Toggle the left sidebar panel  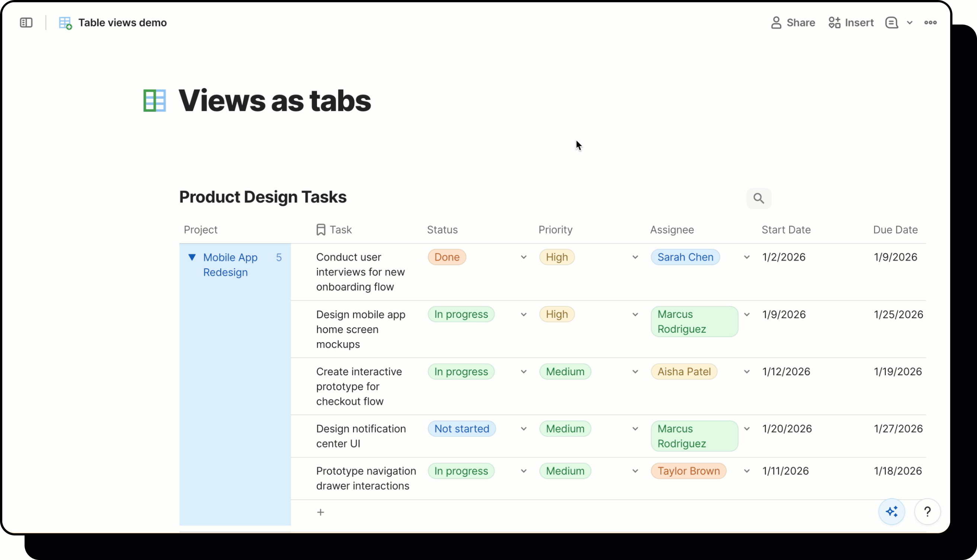tap(26, 22)
